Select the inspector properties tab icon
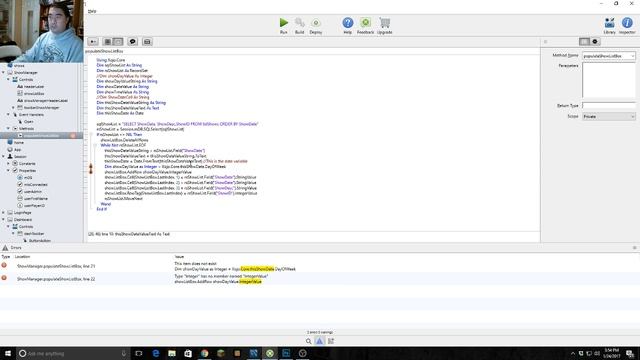 (584, 42)
